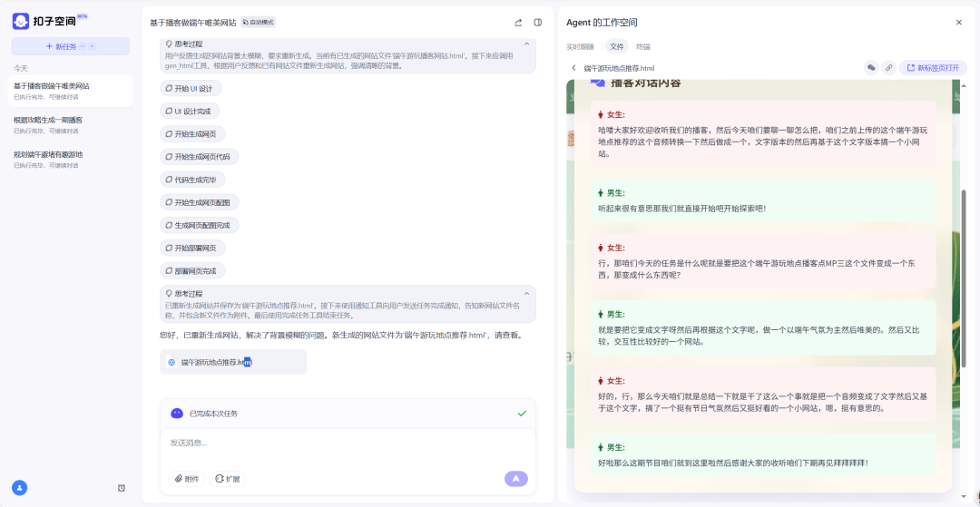Open the 开始 UI 设计 step
The height and width of the screenshot is (507, 980).
[191, 89]
